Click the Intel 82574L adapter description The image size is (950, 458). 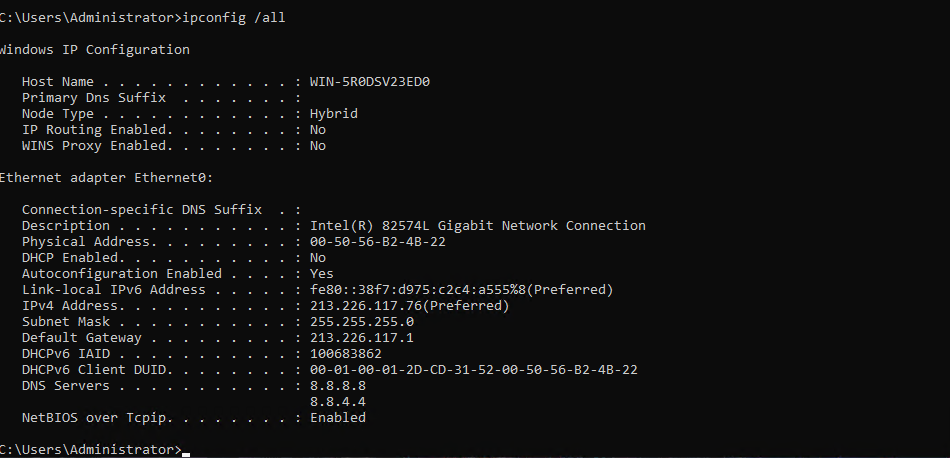coord(478,226)
